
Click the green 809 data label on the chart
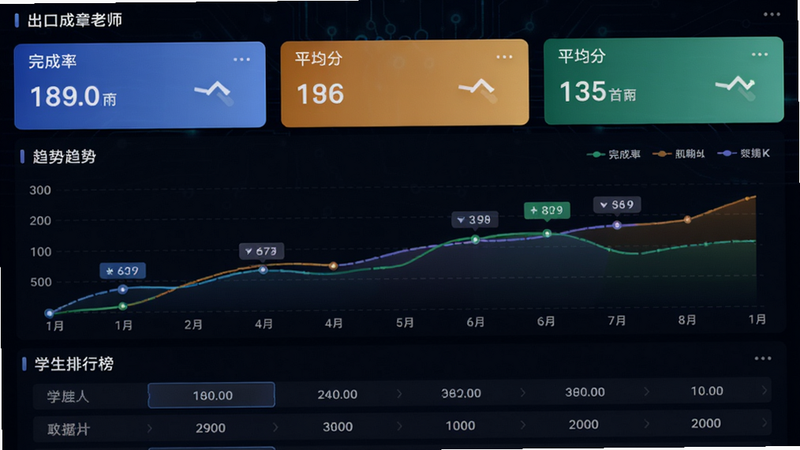(x=547, y=210)
